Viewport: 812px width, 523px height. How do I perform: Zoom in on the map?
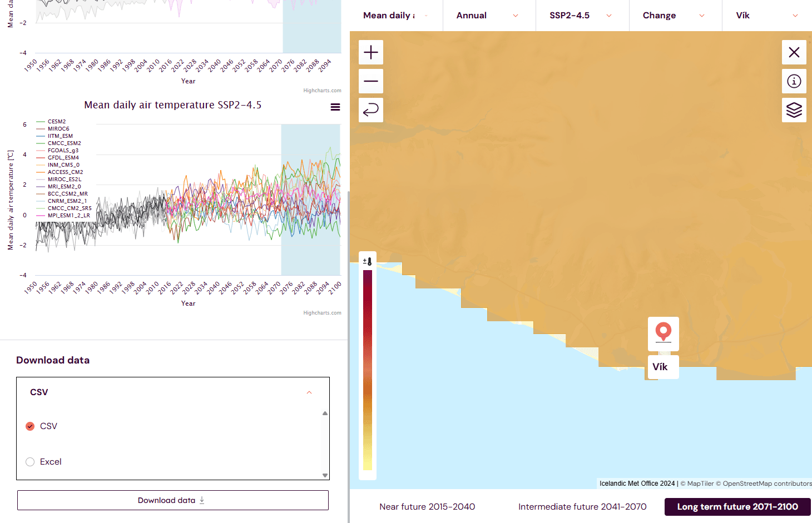pos(371,52)
